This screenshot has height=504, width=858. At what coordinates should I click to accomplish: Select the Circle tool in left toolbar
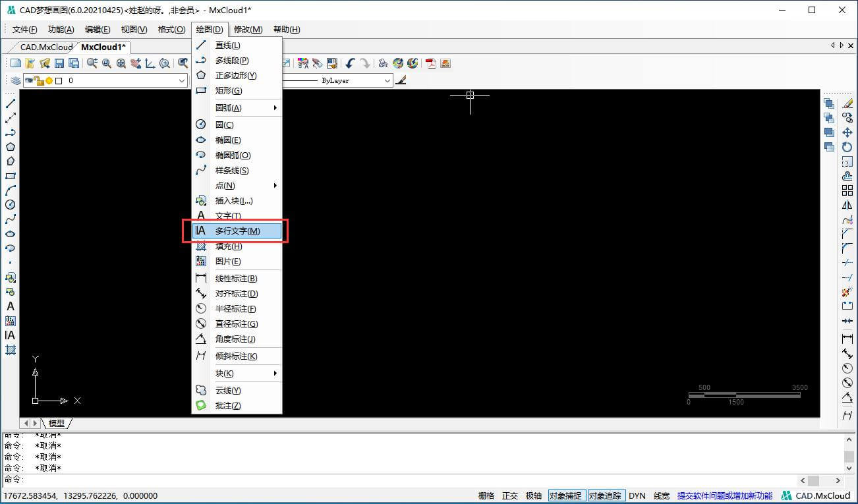pos(11,205)
